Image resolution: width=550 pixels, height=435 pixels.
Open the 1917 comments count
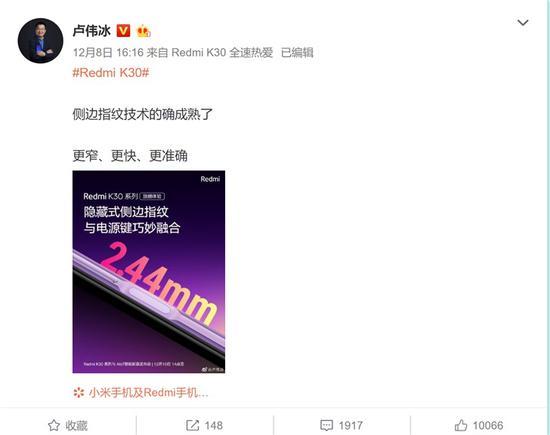click(x=350, y=426)
